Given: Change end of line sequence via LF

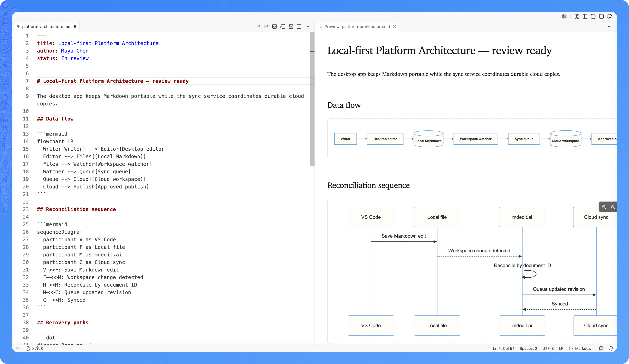Looking at the screenshot, I should coord(561,349).
